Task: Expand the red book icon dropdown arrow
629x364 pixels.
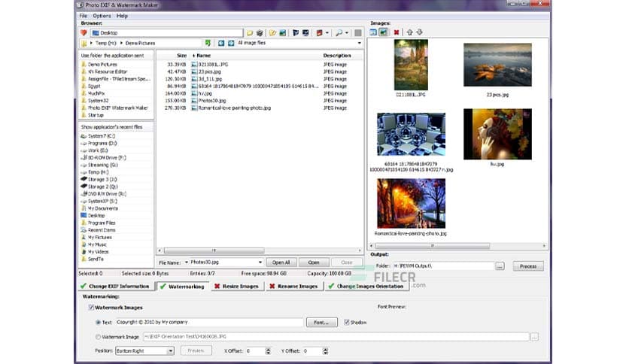Action: click(327, 33)
